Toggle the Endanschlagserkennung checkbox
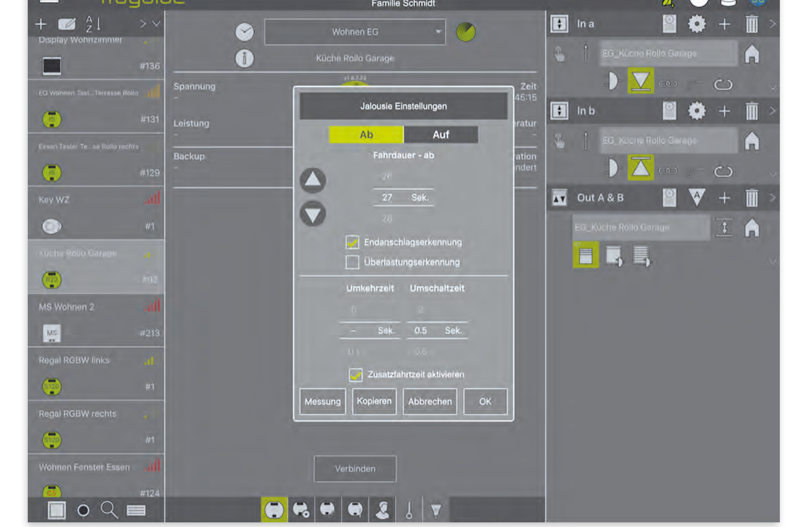Screen dimensions: 812x527 (352, 242)
